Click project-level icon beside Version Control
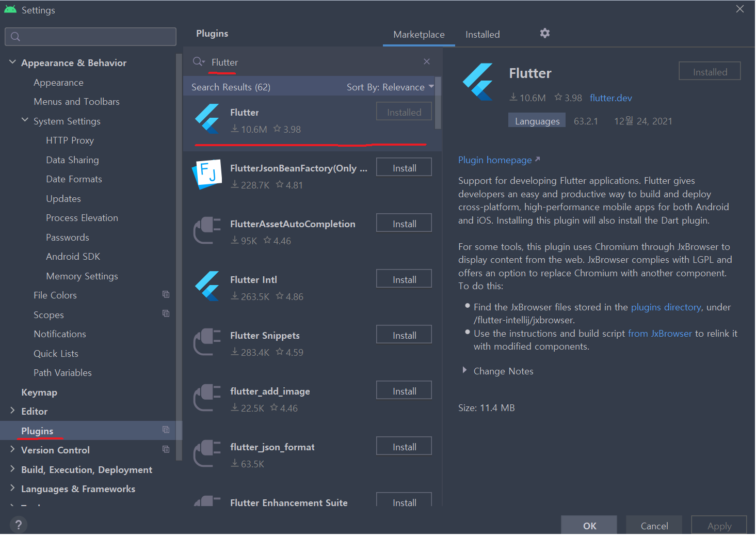Screen dimensions: 756x535 [x=166, y=449]
